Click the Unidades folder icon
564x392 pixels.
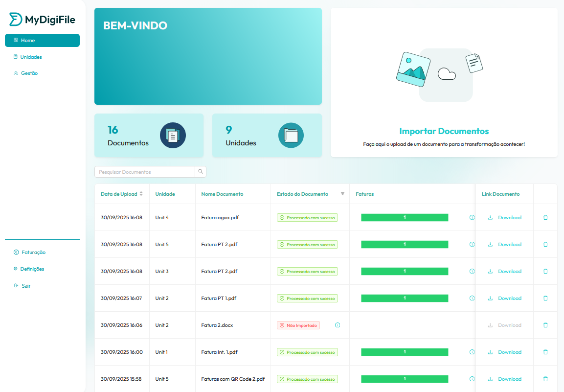click(x=291, y=135)
